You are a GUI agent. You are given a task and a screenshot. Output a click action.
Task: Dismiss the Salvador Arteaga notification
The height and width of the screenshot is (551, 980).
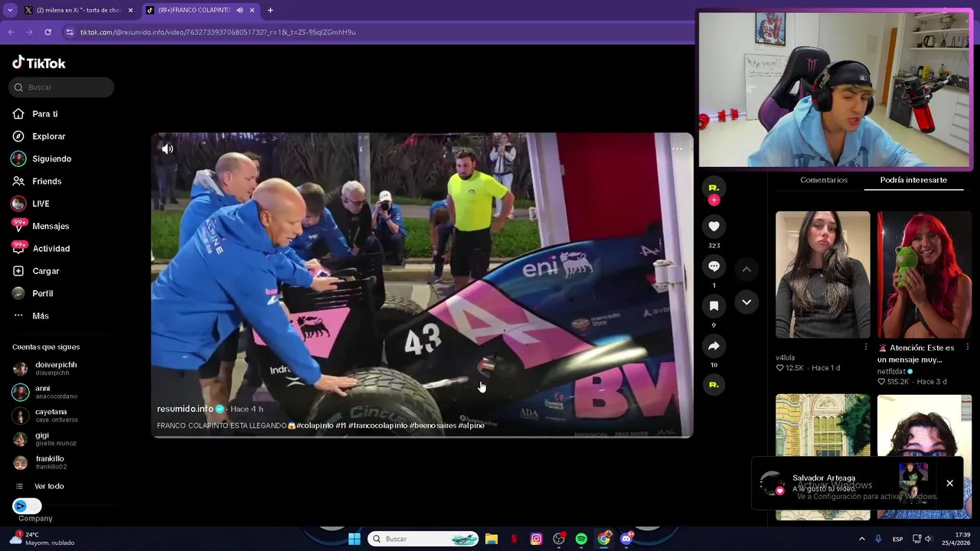pos(949,483)
